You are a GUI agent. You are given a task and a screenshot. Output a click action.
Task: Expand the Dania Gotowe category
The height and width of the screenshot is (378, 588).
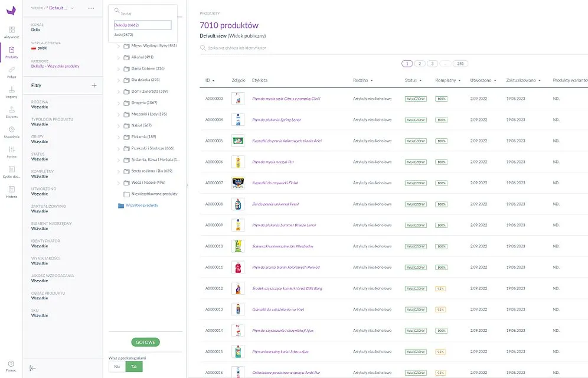coord(119,69)
